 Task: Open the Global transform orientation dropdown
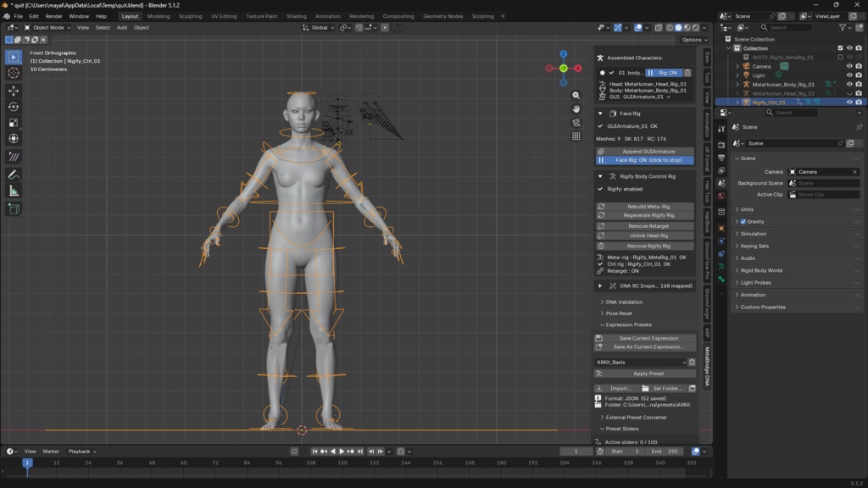319,28
